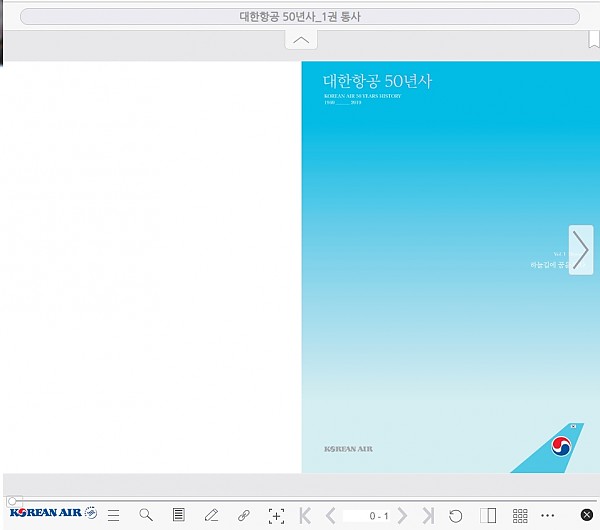Click the page progress slider handle
The image size is (600, 530).
(x=12, y=501)
